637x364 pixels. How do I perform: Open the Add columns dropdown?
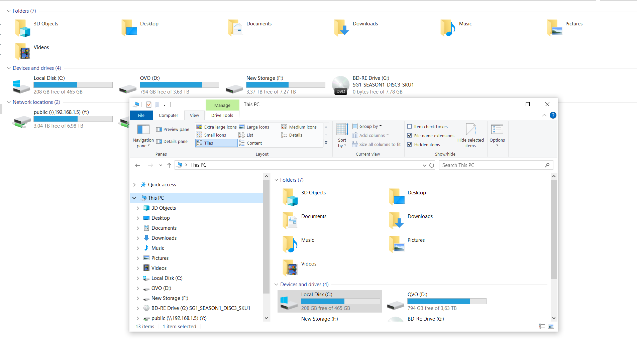coord(370,136)
